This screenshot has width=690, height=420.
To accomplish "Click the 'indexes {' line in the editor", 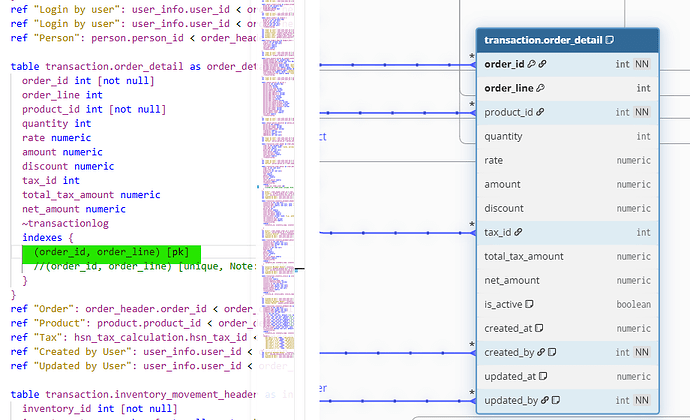I will pyautogui.click(x=48, y=238).
